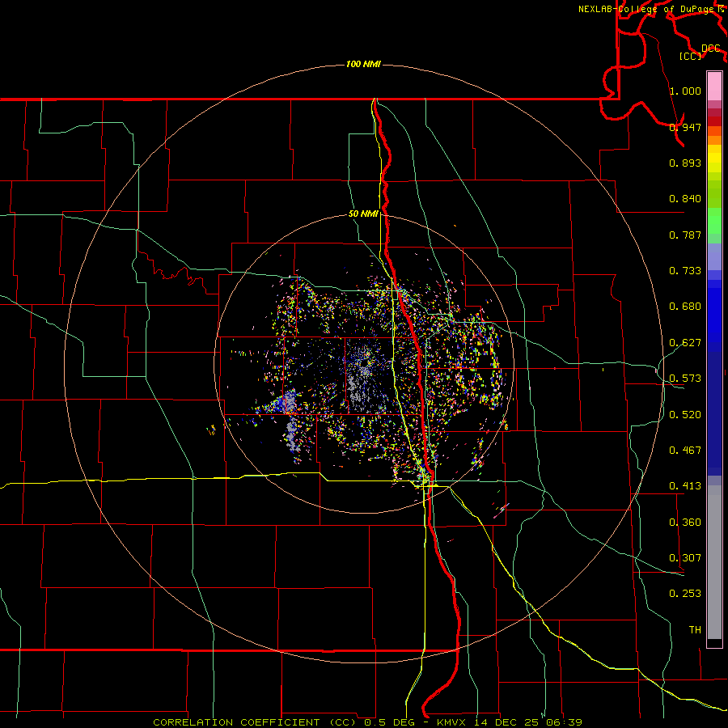Click the gray low-value color bar segment
Image resolution: width=728 pixels, height=728 pixels.
714,562
